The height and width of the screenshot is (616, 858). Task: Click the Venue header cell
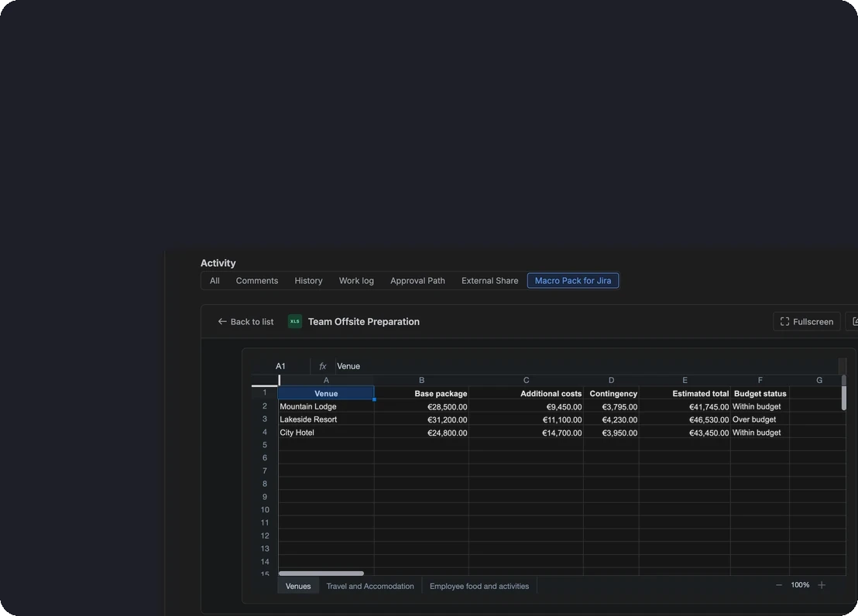(x=326, y=393)
